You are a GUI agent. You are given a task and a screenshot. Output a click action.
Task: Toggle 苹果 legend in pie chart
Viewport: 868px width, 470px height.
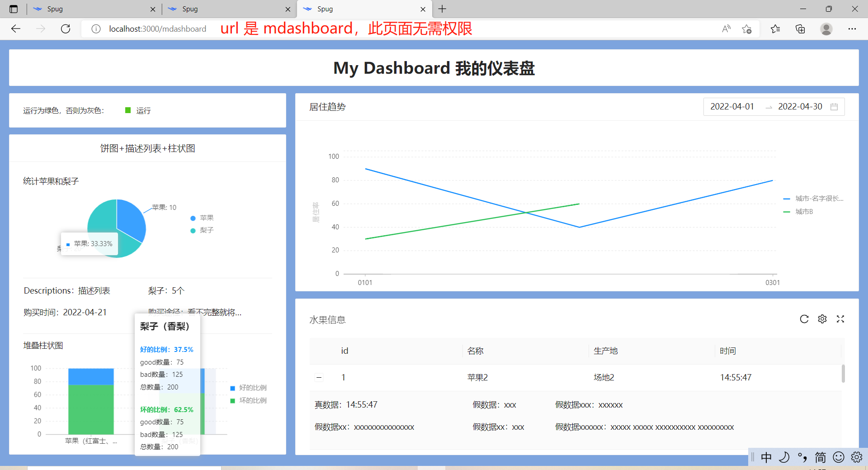click(202, 218)
